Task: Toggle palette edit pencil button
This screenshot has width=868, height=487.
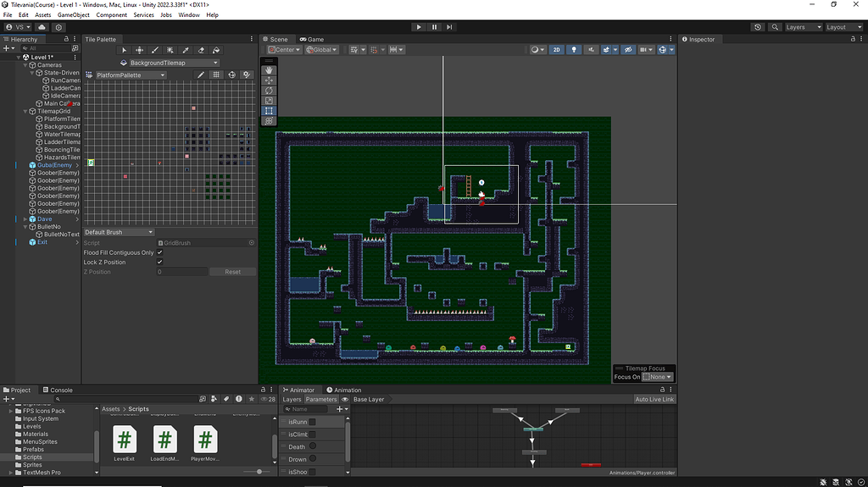Action: point(201,75)
